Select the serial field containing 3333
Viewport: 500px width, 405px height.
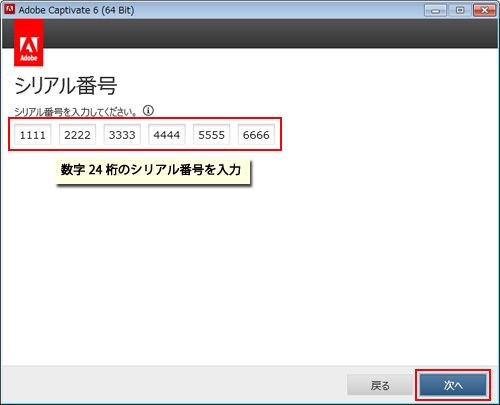122,135
